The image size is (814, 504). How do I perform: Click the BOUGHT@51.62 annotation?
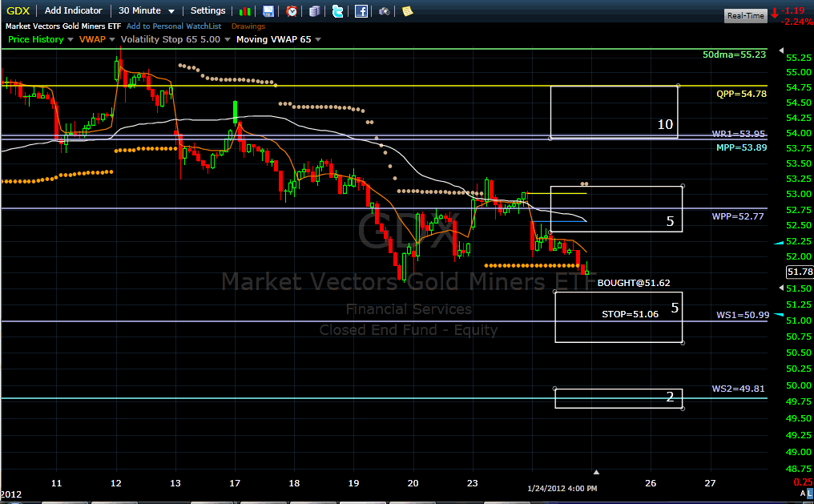coord(634,283)
